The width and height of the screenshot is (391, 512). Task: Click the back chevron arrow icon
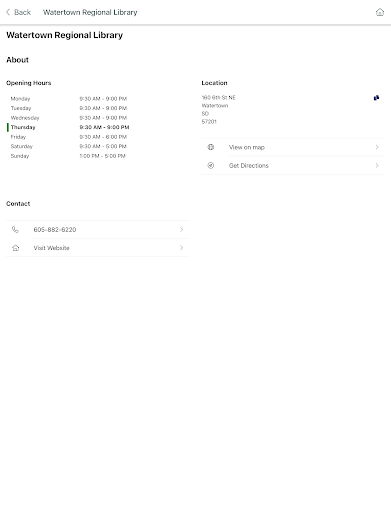(x=8, y=12)
